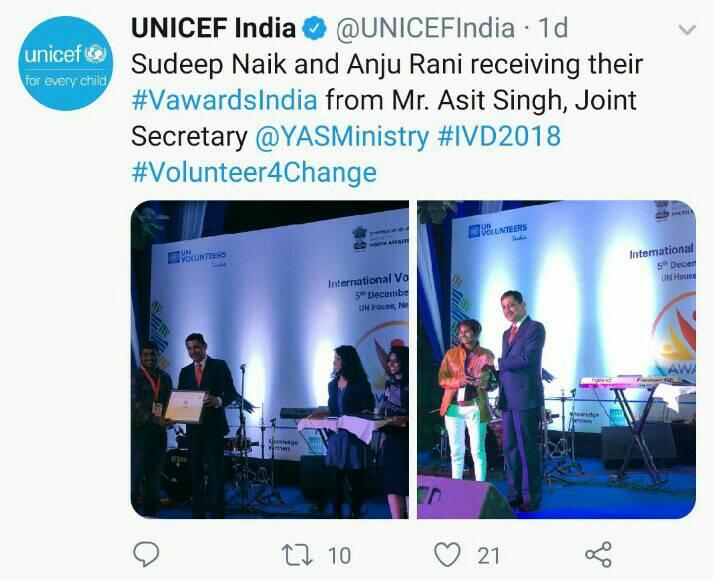Open the tweet timestamp 1d
This screenshot has width=713, height=580.
pos(553,28)
